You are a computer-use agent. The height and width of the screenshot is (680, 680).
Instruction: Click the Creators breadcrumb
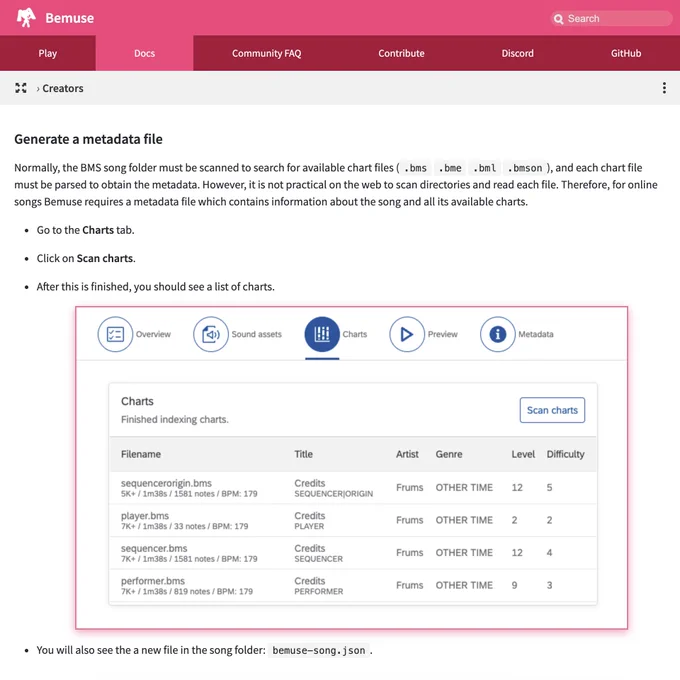pyautogui.click(x=63, y=88)
